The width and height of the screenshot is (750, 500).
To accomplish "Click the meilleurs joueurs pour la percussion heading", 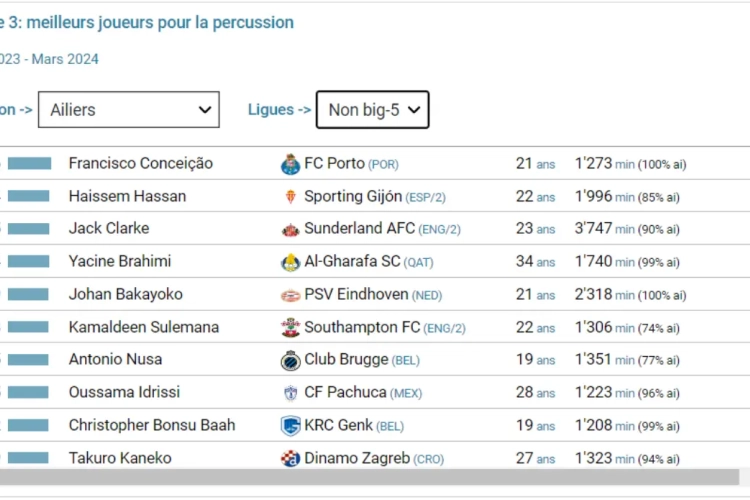I will pyautogui.click(x=160, y=22).
